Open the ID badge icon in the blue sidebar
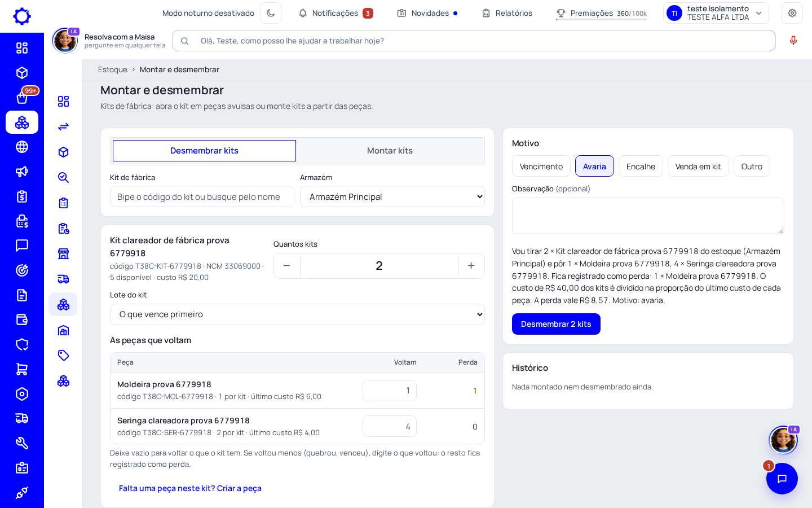This screenshot has width=812, height=508. click(x=22, y=468)
